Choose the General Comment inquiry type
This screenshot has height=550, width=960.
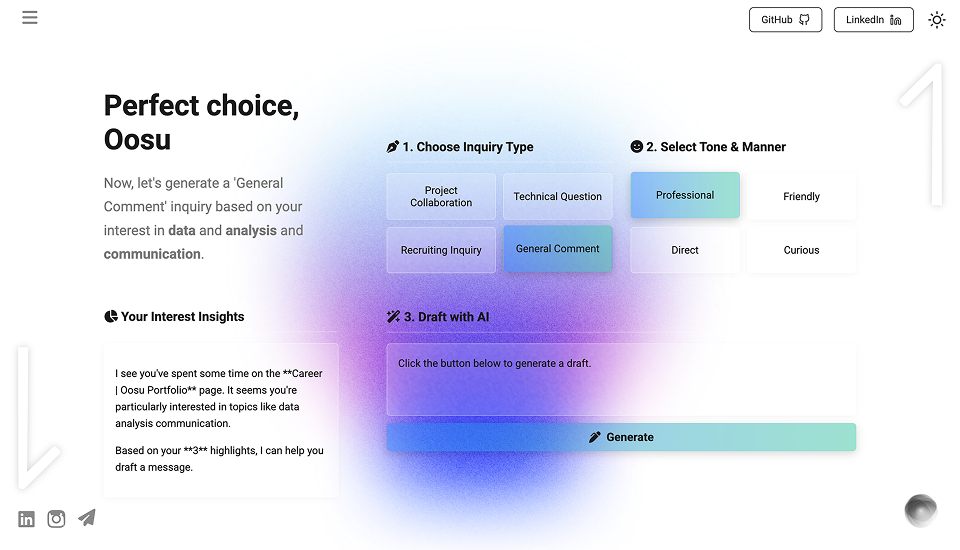click(557, 249)
